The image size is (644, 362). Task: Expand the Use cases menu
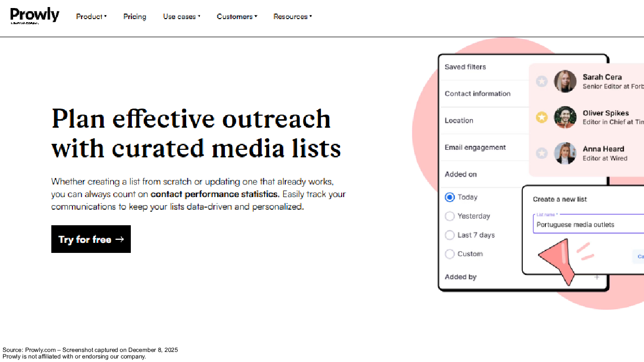pyautogui.click(x=182, y=17)
